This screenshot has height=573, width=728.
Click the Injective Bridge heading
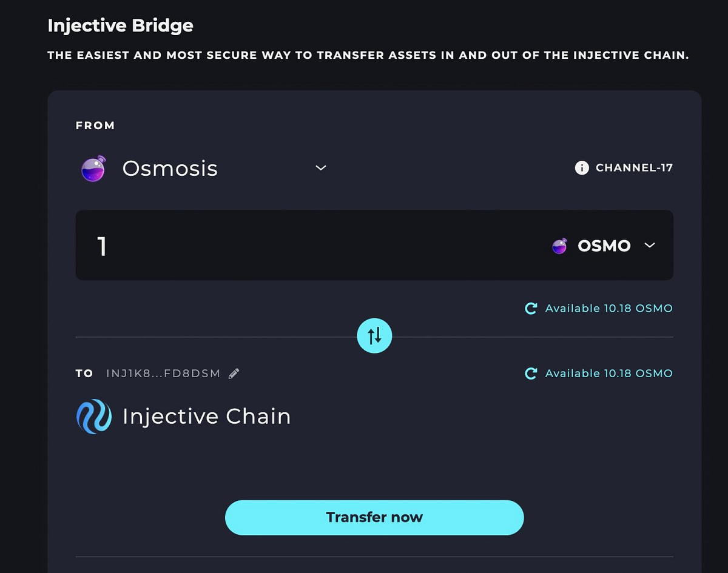(x=120, y=25)
